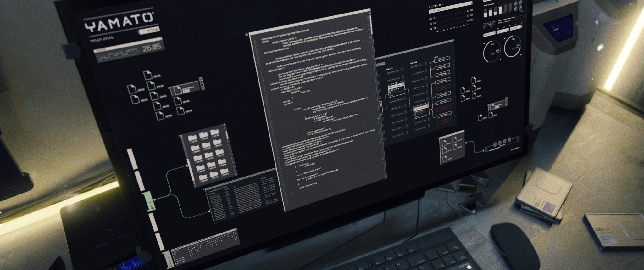This screenshot has height=270, width=644.
Task: Click the leftmost knob in bottom-right knob row
Action: point(495,144)
